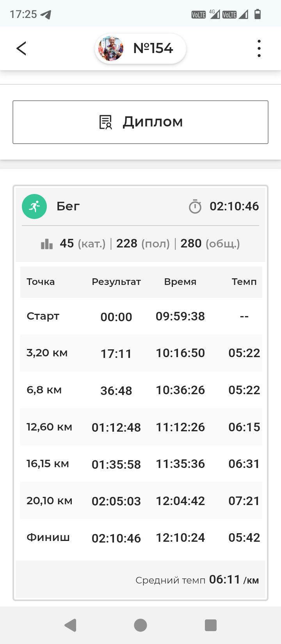This screenshot has width=281, height=644.
Task: Select the №154 bib number chip
Action: tap(140, 48)
